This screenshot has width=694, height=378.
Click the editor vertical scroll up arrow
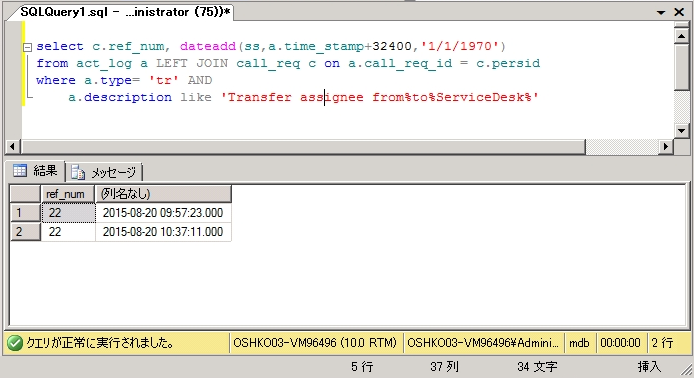(x=682, y=36)
